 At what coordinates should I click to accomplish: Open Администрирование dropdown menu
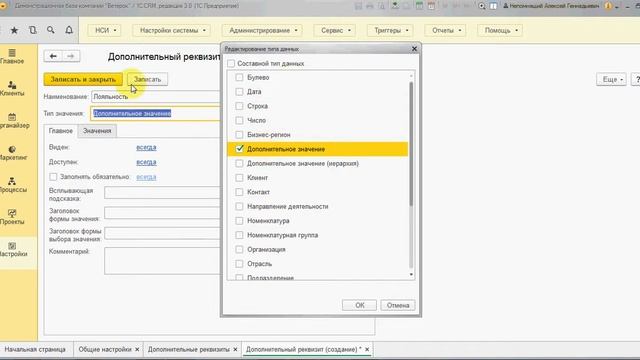(x=262, y=30)
